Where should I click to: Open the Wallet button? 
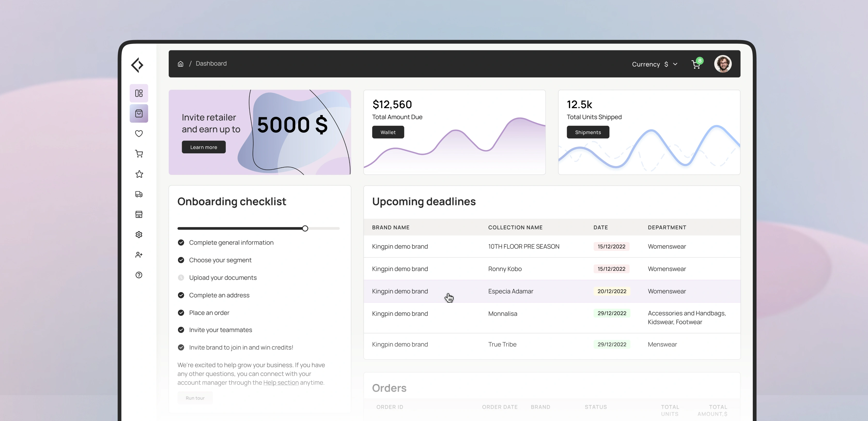click(x=388, y=132)
